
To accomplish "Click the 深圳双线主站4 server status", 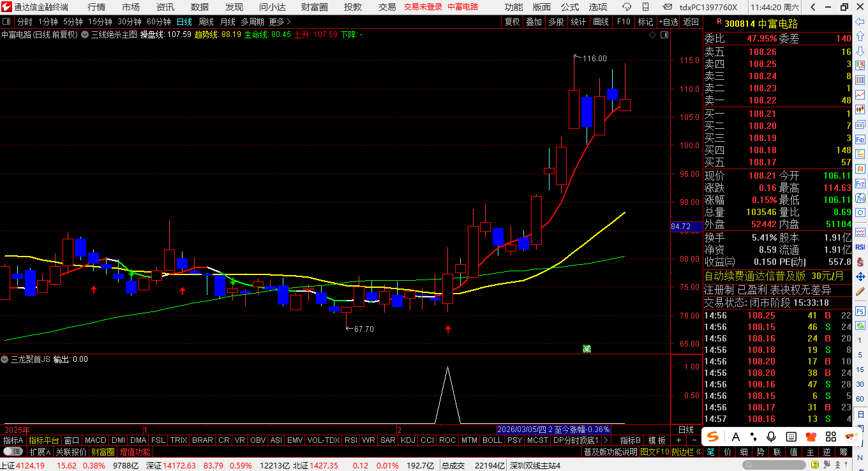I will [535, 465].
